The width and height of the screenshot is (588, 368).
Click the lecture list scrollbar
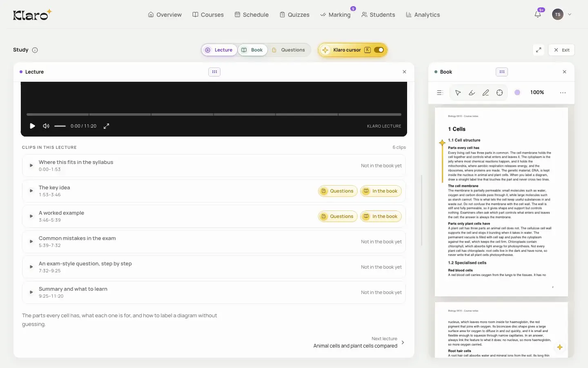[421, 210]
